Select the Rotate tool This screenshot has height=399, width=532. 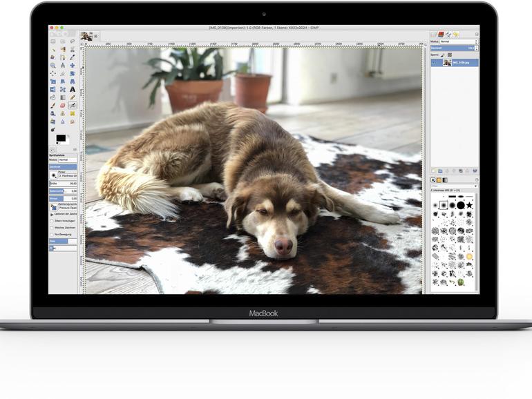coord(73,73)
